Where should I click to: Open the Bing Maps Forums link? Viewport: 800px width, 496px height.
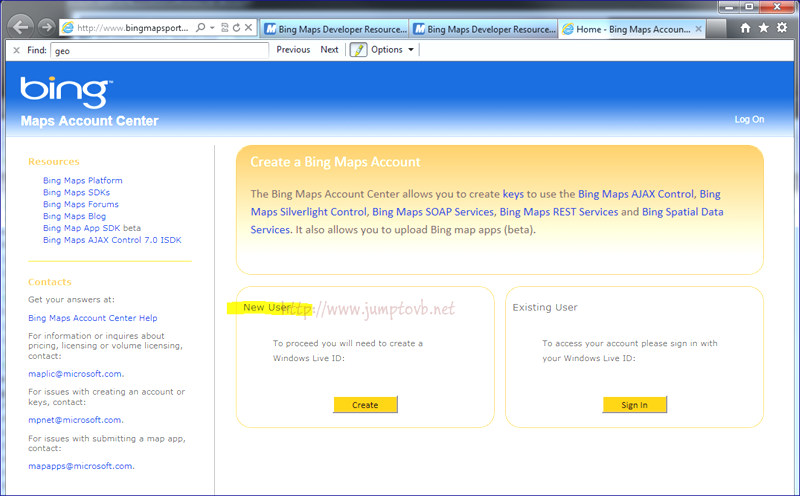[x=81, y=204]
